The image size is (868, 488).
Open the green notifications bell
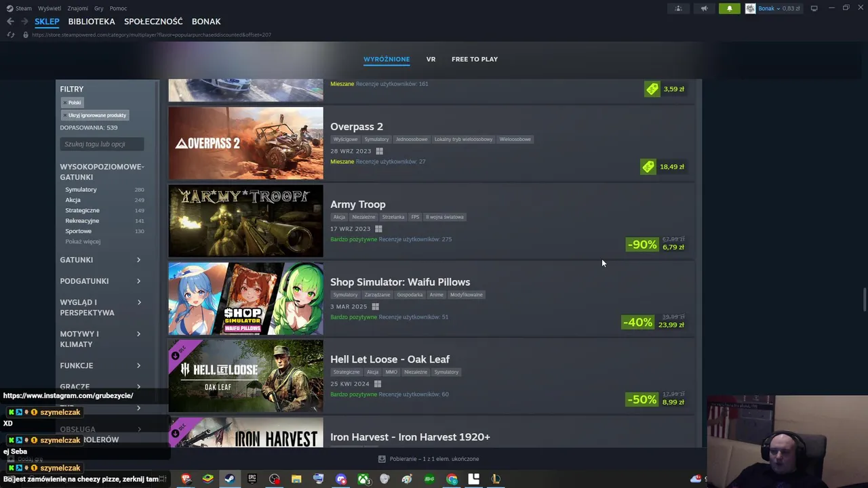[730, 8]
